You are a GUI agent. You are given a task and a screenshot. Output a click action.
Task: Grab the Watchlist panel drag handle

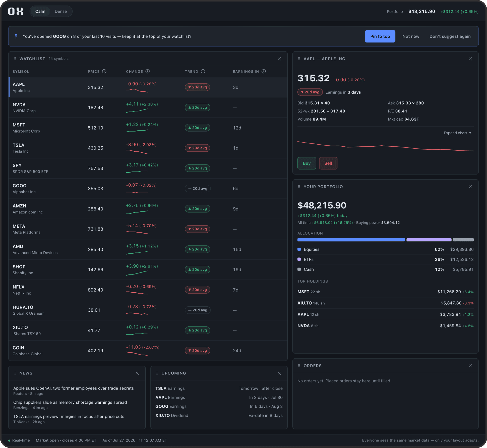click(15, 59)
